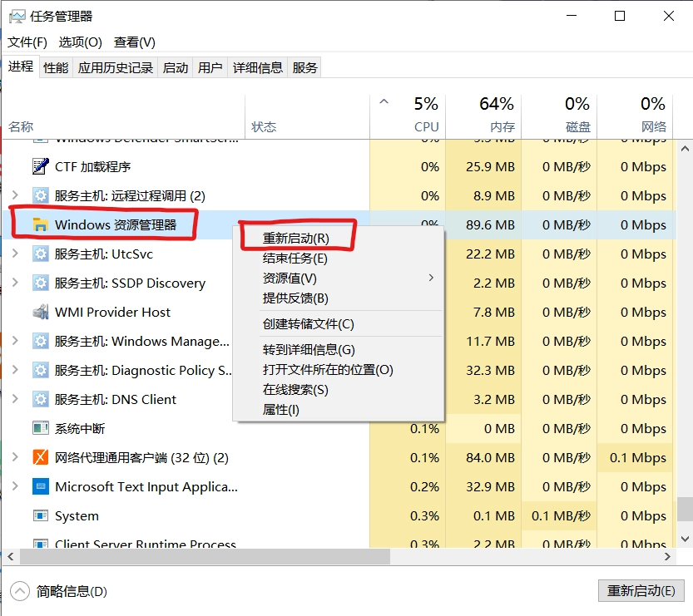Expand 网络代理通用客户端 (32 位) group
Image resolution: width=693 pixels, height=616 pixels.
[x=15, y=457]
